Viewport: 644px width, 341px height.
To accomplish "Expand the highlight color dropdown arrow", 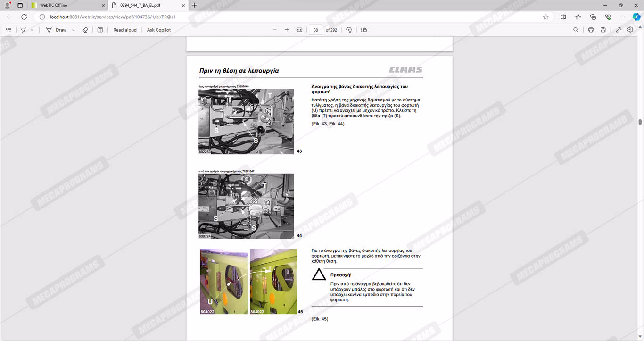I will pyautogui.click(x=32, y=30).
